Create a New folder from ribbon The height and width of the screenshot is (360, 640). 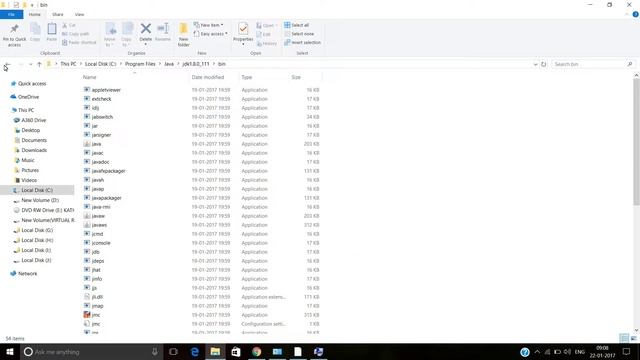(184, 34)
